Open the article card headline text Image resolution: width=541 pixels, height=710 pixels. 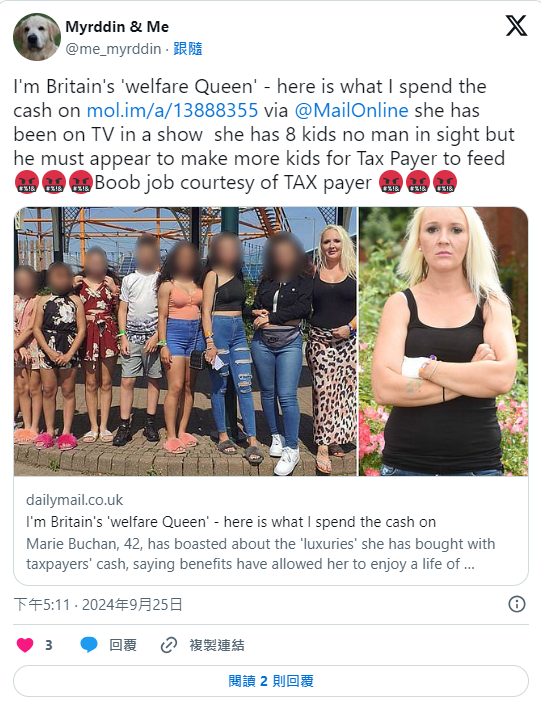click(231, 522)
